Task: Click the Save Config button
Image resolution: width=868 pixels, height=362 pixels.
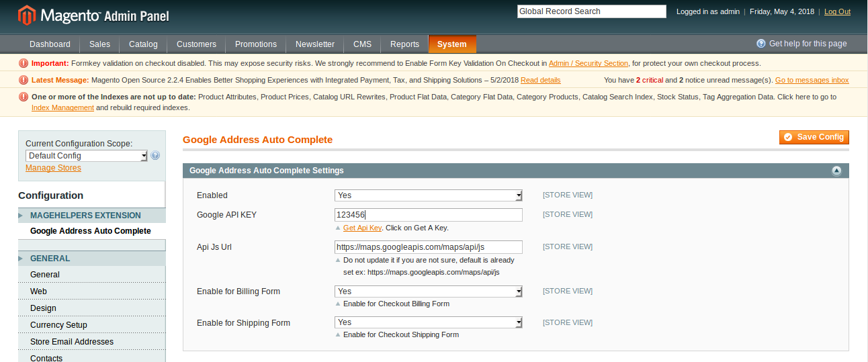Action: pyautogui.click(x=814, y=137)
